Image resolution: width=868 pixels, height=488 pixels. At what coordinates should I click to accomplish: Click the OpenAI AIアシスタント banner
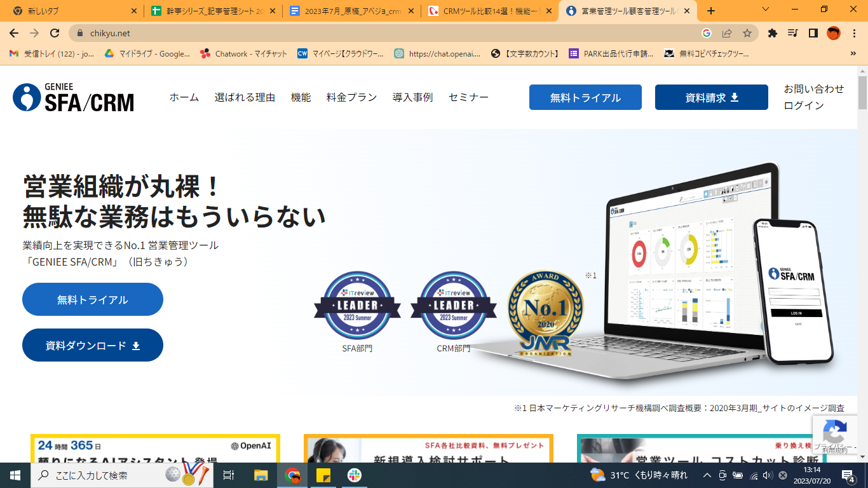[x=155, y=449]
